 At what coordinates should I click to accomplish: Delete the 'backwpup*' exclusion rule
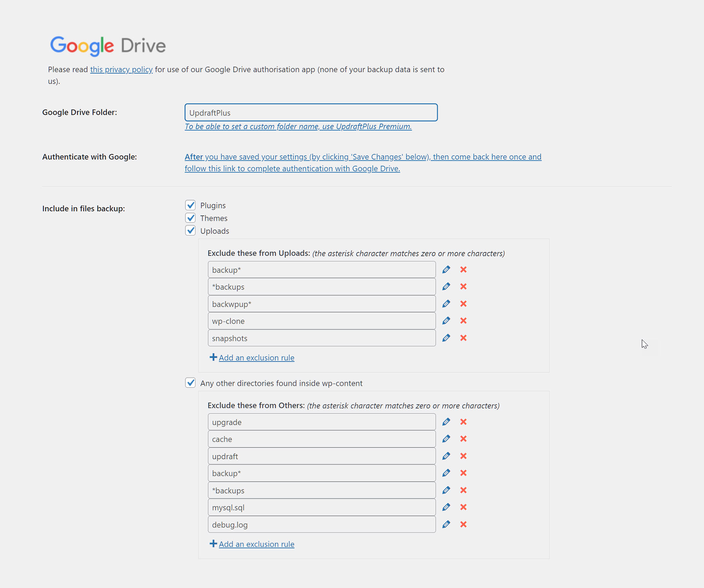(x=463, y=304)
